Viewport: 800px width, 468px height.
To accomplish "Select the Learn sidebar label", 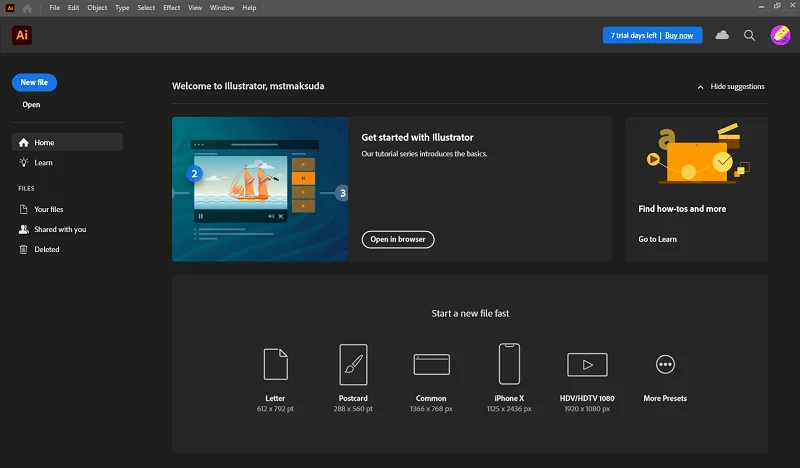I will click(x=43, y=163).
